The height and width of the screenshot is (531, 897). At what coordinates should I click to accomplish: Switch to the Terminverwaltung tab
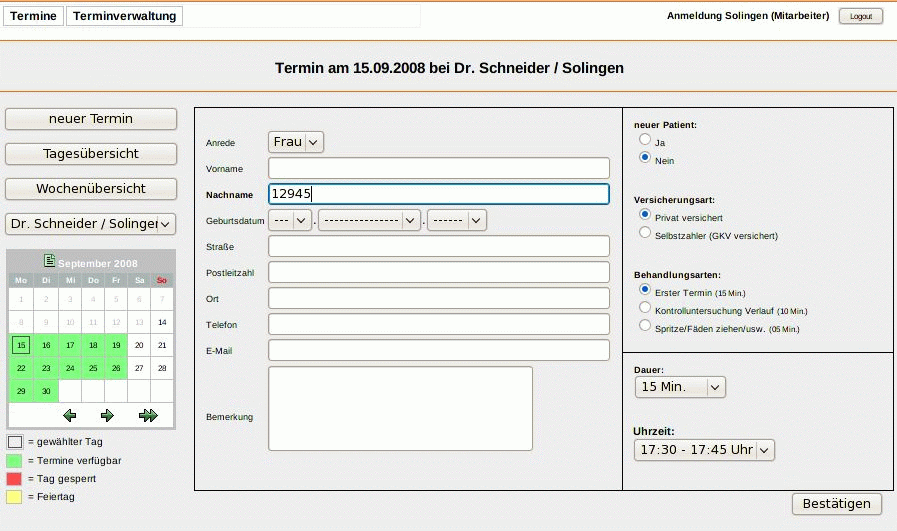point(125,16)
